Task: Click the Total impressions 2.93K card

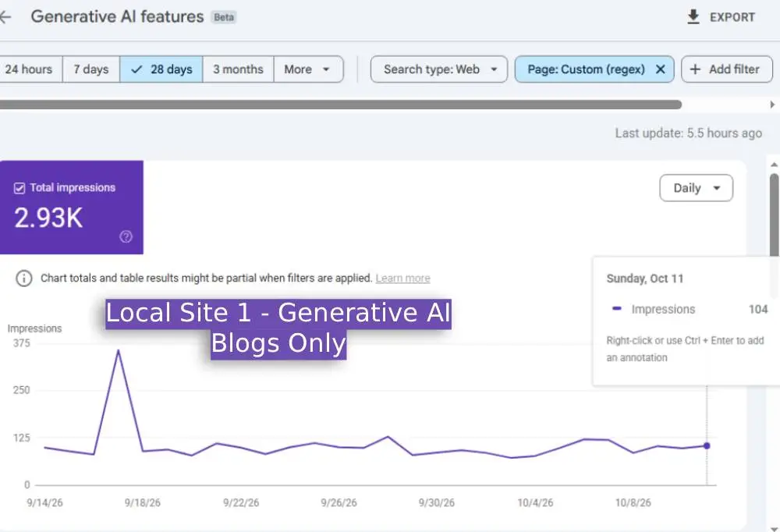Action: (x=72, y=207)
